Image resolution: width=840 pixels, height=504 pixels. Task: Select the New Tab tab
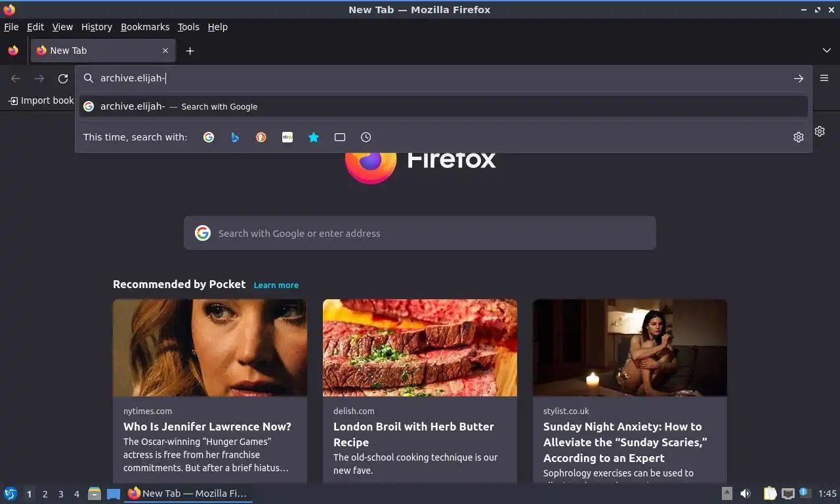(x=102, y=51)
